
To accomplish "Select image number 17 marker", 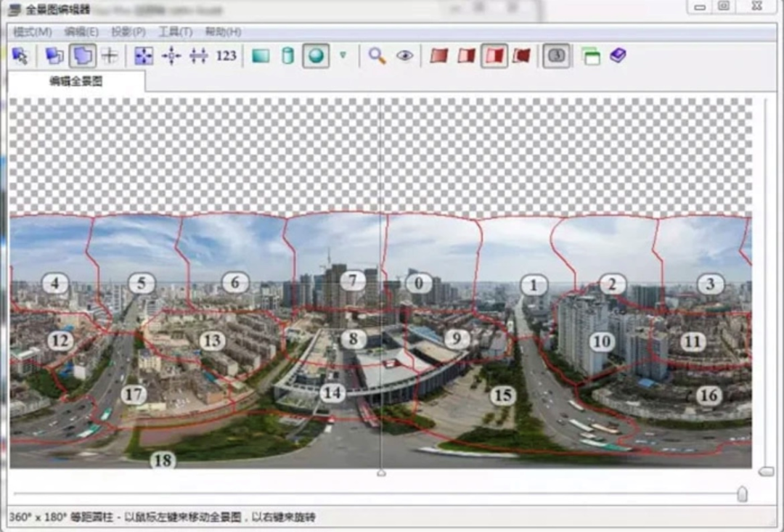I will [134, 395].
